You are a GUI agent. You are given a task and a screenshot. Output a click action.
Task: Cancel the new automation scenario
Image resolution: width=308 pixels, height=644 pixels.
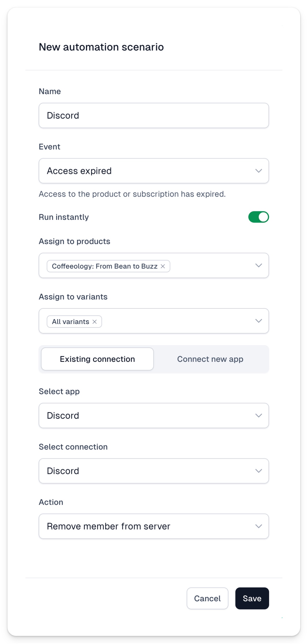(x=207, y=598)
